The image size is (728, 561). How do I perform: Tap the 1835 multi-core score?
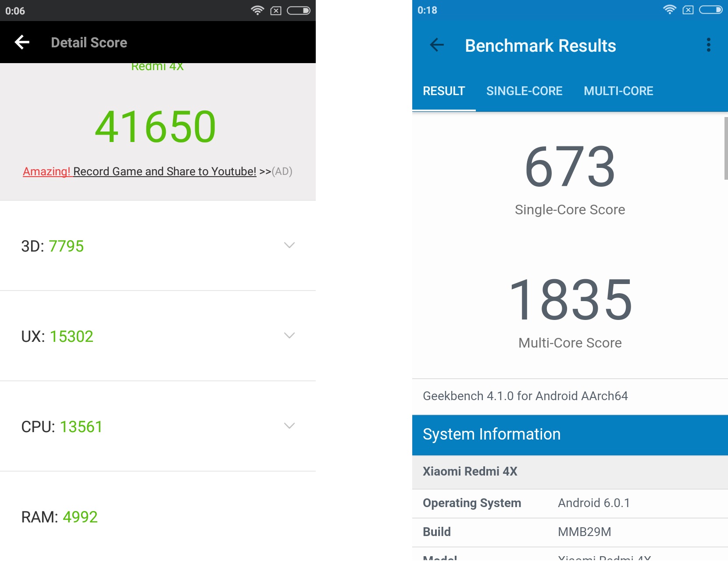[570, 300]
